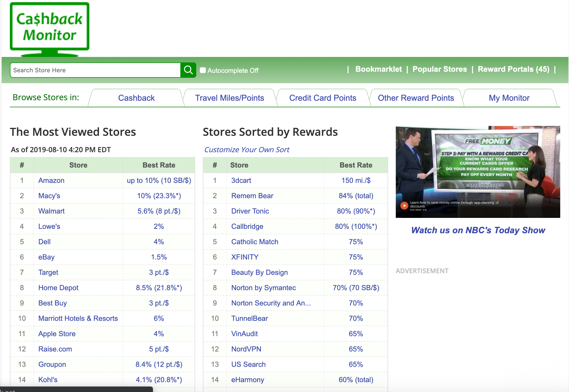Click Remem Bear rate 84% (total)
The height and width of the screenshot is (392, 569).
coord(356,196)
